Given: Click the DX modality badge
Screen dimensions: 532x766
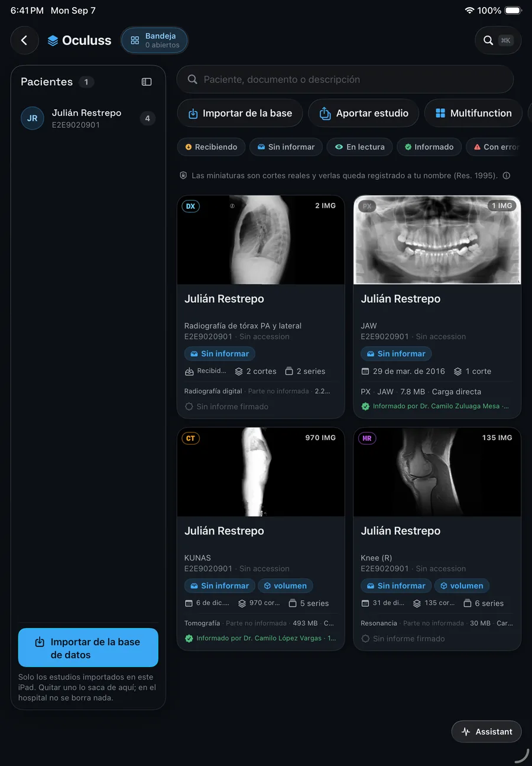Looking at the screenshot, I should [190, 206].
